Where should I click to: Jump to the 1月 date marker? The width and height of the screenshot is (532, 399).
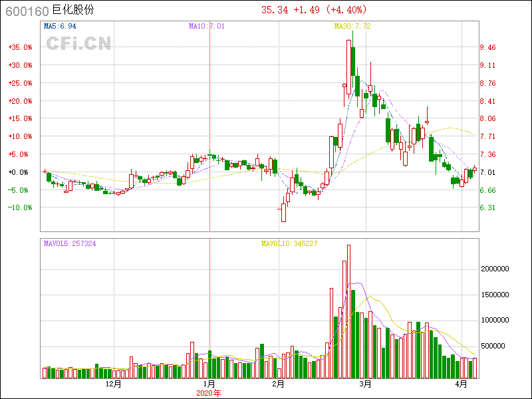(208, 384)
